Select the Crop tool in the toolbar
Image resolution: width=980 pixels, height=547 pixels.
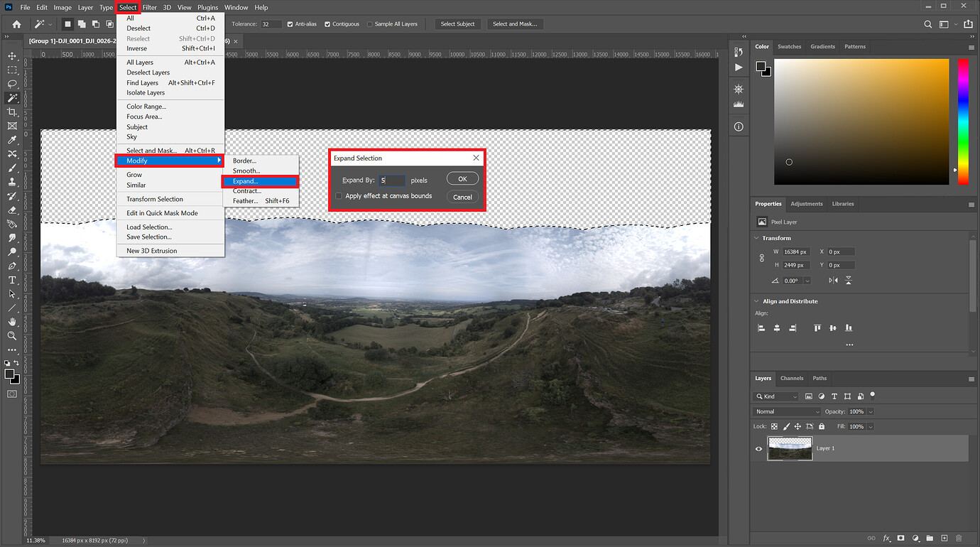[x=11, y=112]
